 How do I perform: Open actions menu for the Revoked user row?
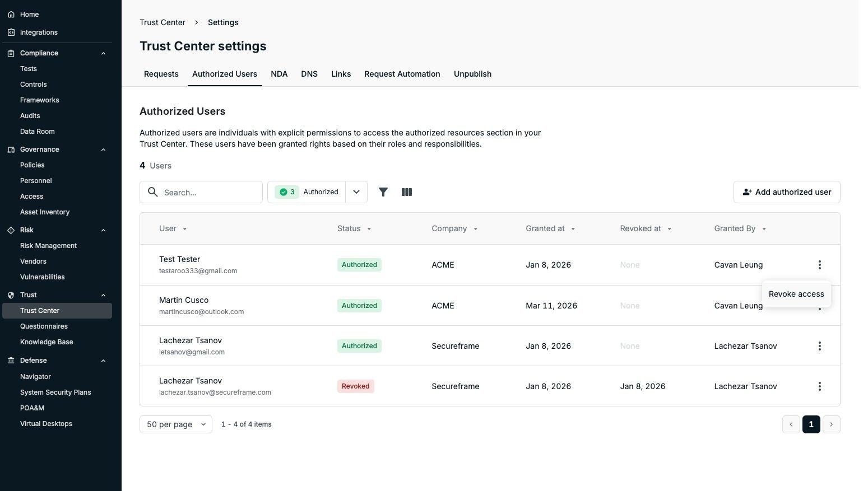(819, 386)
